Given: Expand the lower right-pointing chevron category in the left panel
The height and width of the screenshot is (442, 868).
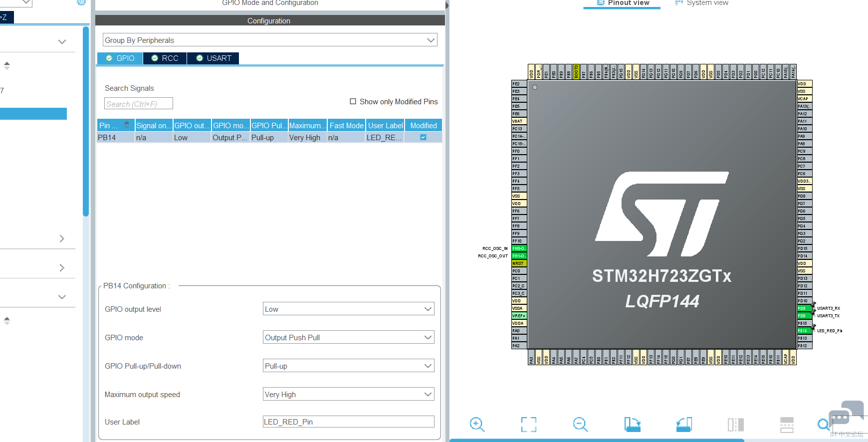Looking at the screenshot, I should click(62, 268).
